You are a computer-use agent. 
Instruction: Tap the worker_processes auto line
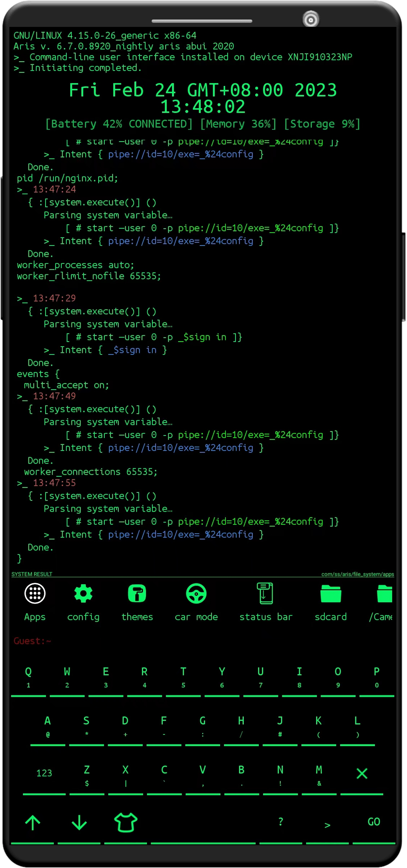(x=75, y=265)
